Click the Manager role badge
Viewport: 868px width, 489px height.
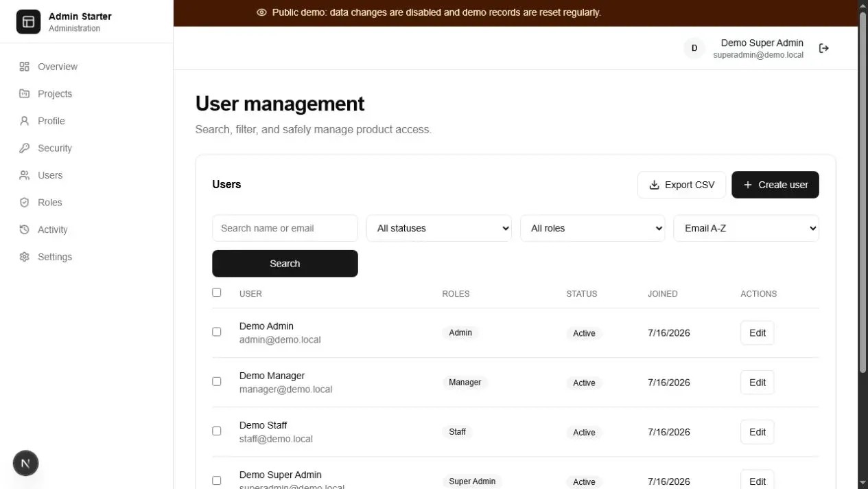[465, 382]
